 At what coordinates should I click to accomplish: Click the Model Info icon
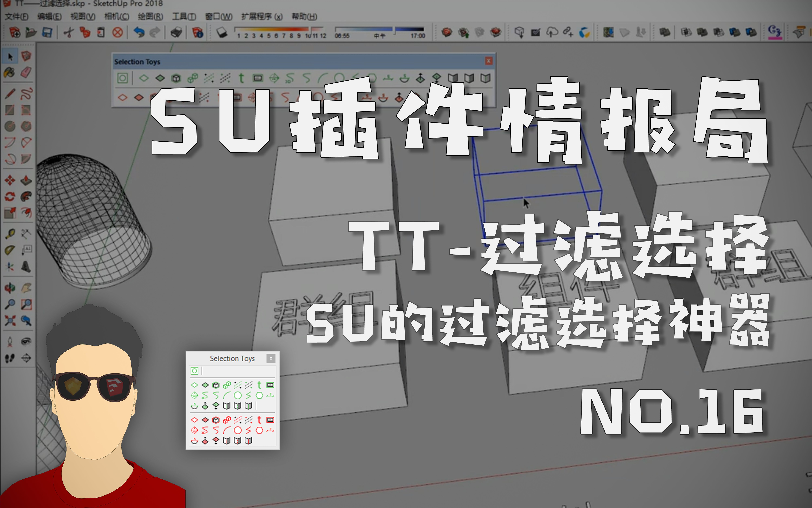tap(198, 33)
